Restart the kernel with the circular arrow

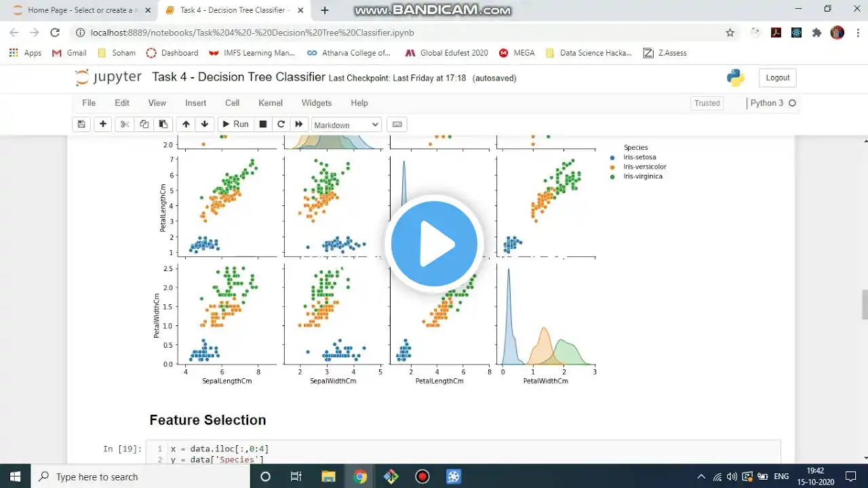281,124
